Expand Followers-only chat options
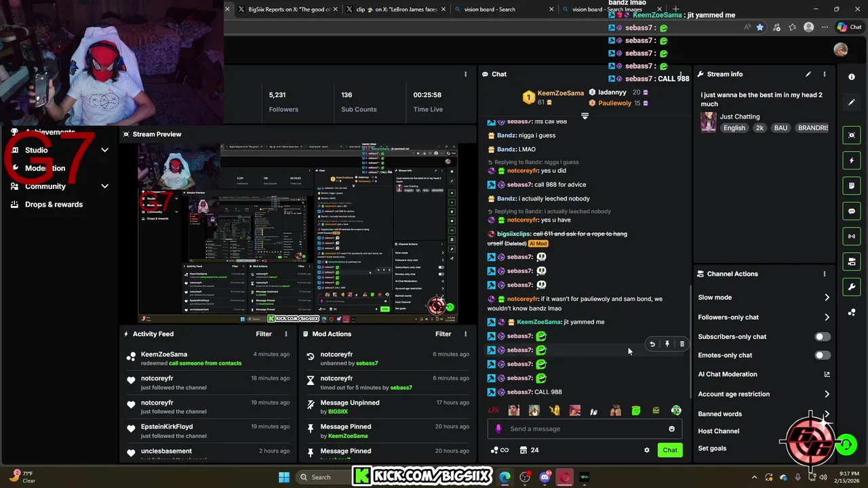868x488 pixels. point(827,317)
